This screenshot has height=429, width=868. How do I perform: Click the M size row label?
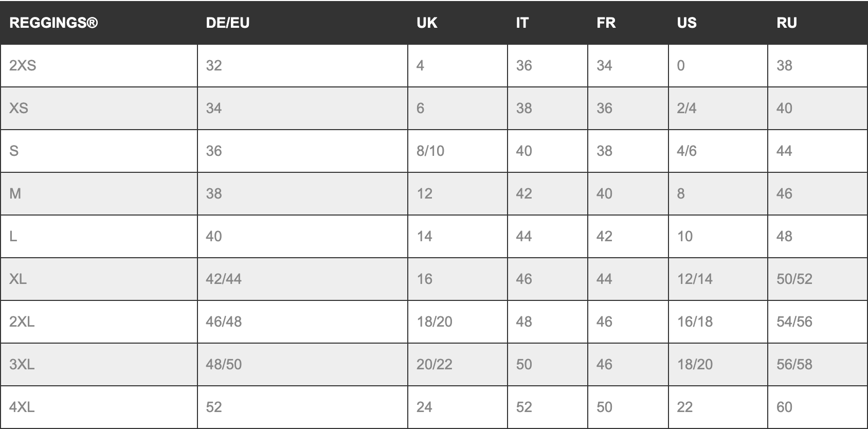click(x=15, y=194)
